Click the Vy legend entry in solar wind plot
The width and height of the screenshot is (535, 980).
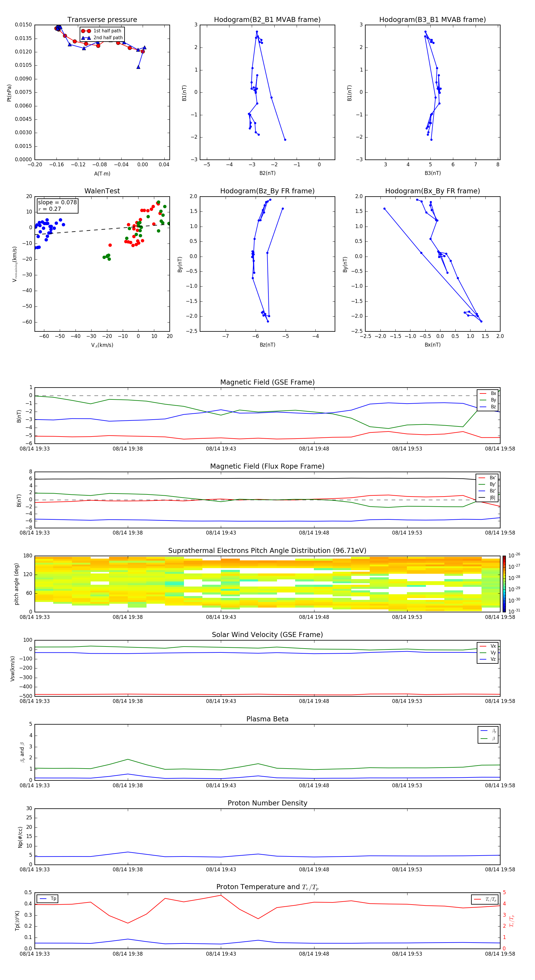coord(488,652)
